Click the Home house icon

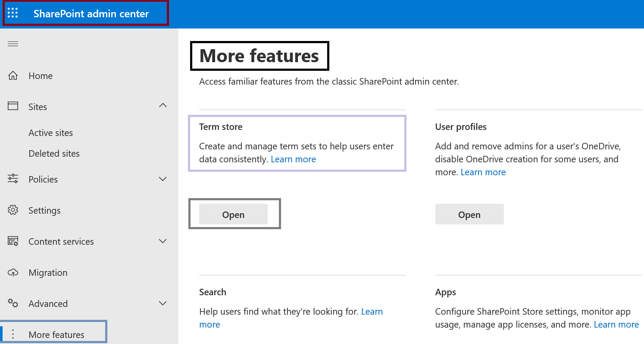pyautogui.click(x=13, y=76)
